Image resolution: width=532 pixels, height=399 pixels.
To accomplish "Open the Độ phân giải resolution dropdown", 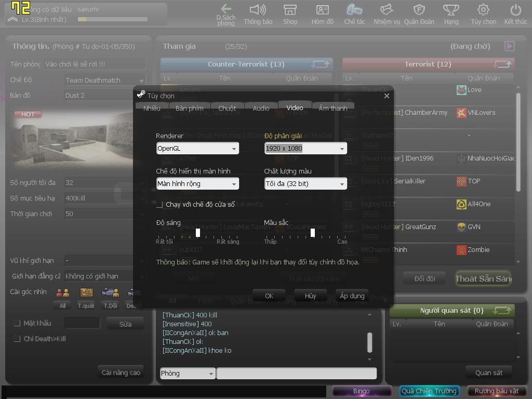I will pos(305,148).
